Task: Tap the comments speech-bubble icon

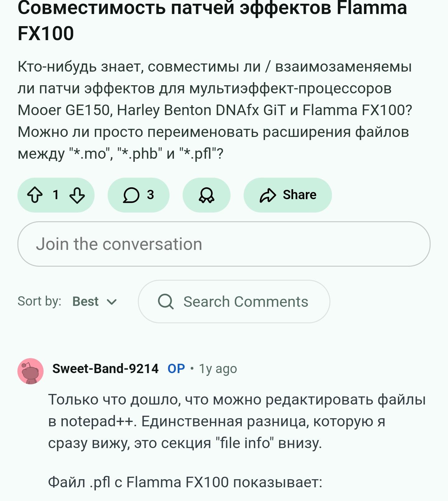Action: tap(131, 195)
